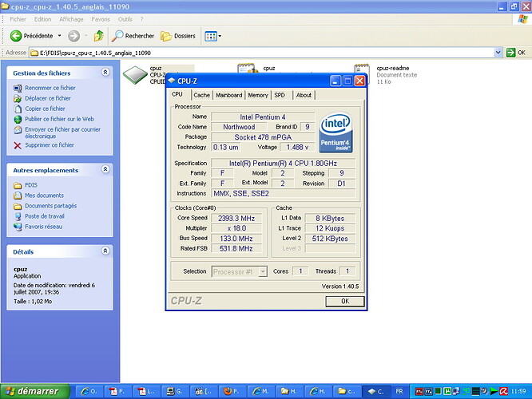Click the red X Supprimer ce fichier icon
Viewport: 532px width, 399px height.
[18, 145]
